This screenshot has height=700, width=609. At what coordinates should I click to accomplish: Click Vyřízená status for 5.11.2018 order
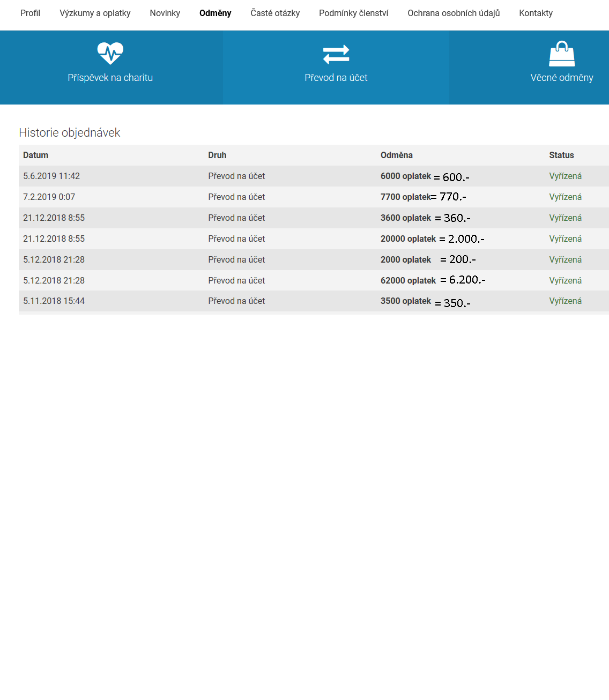[x=565, y=301]
